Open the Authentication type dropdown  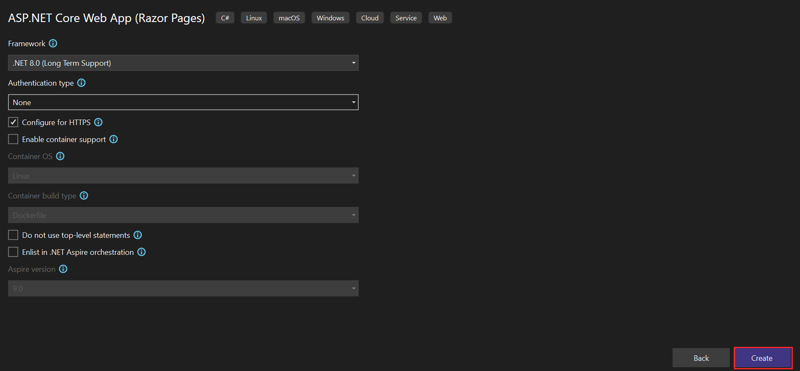point(183,102)
